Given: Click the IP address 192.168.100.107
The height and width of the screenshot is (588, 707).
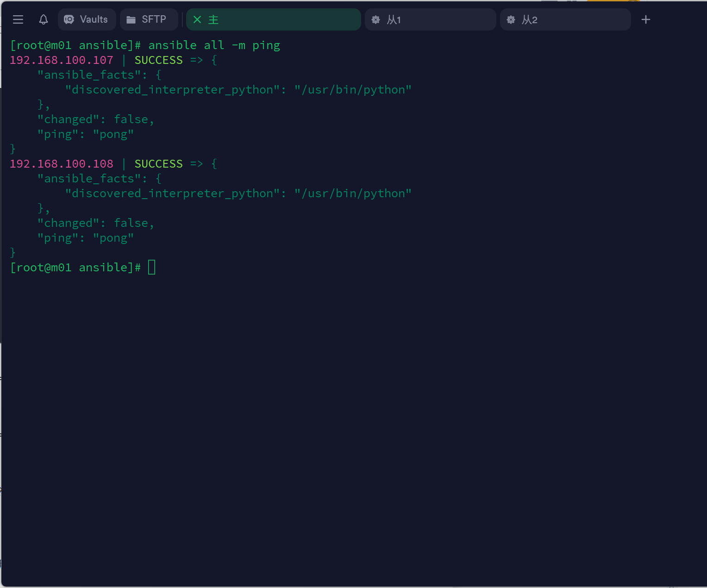Looking at the screenshot, I should [x=62, y=60].
